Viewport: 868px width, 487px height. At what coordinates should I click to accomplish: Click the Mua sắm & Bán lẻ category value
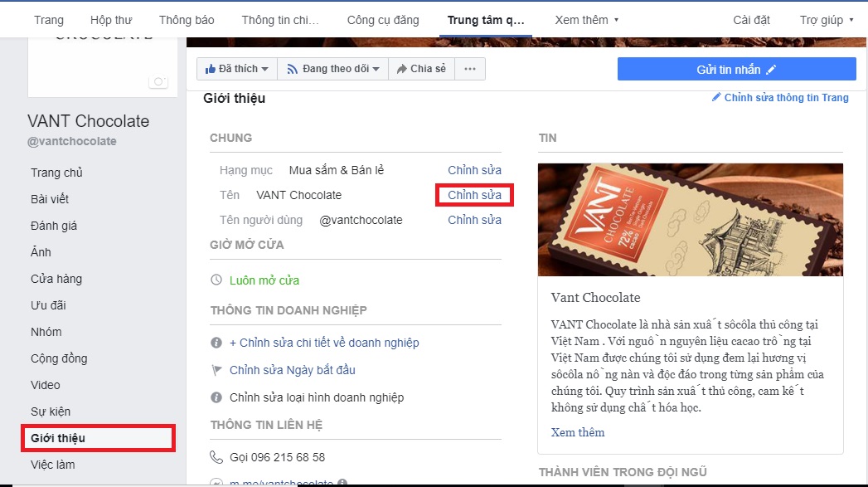(x=337, y=170)
